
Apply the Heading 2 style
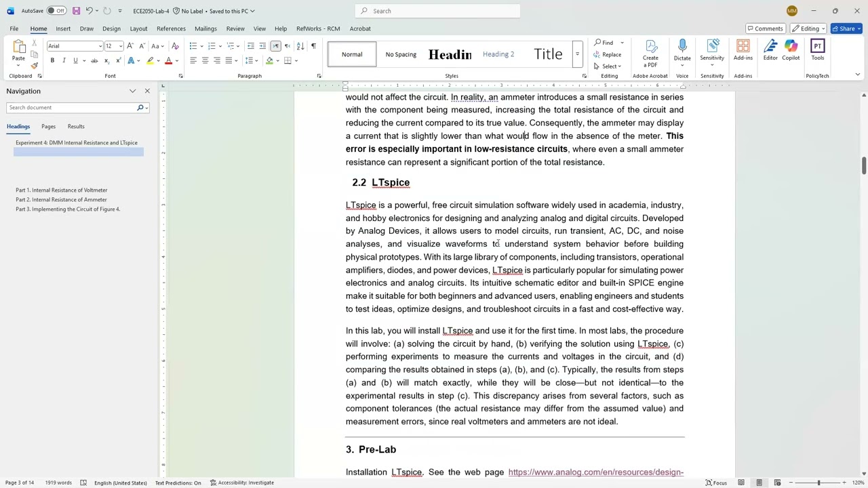498,54
